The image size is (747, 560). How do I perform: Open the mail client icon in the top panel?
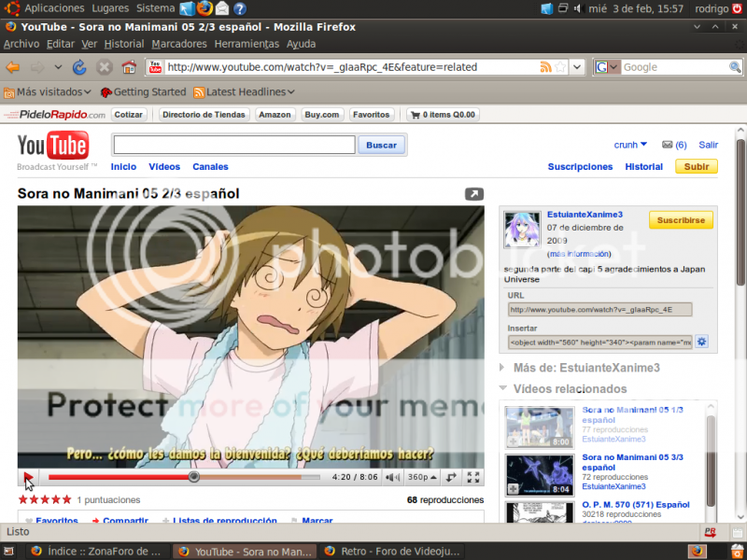[222, 8]
